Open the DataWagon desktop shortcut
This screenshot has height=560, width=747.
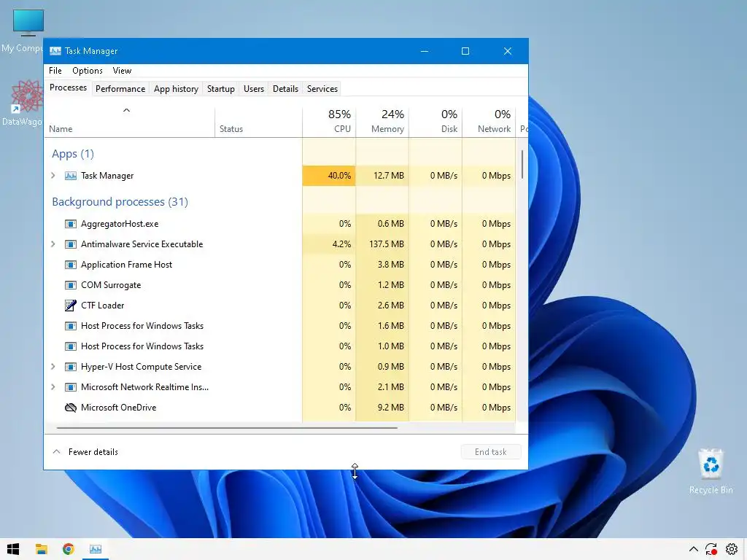(27, 96)
